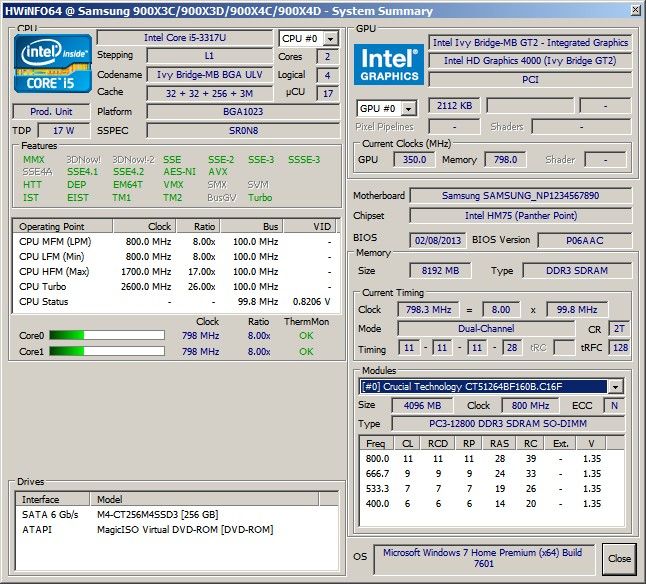Click the tRFC value 128
646x584 pixels.
pos(620,348)
